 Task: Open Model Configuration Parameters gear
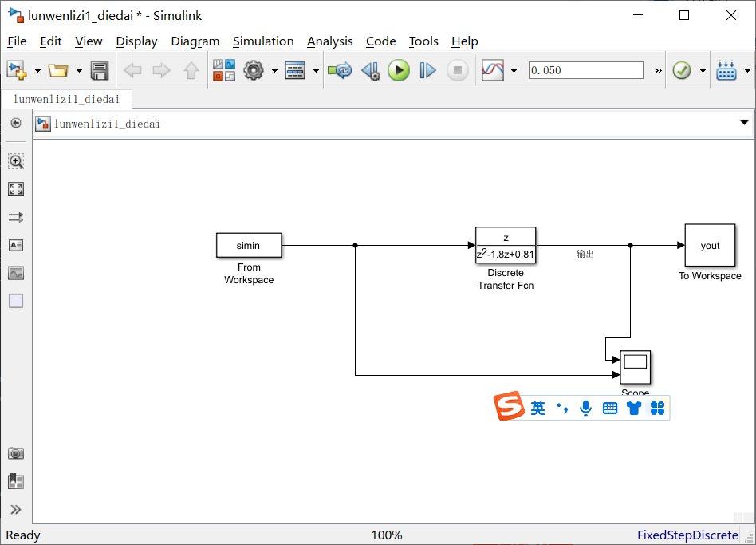tap(254, 70)
